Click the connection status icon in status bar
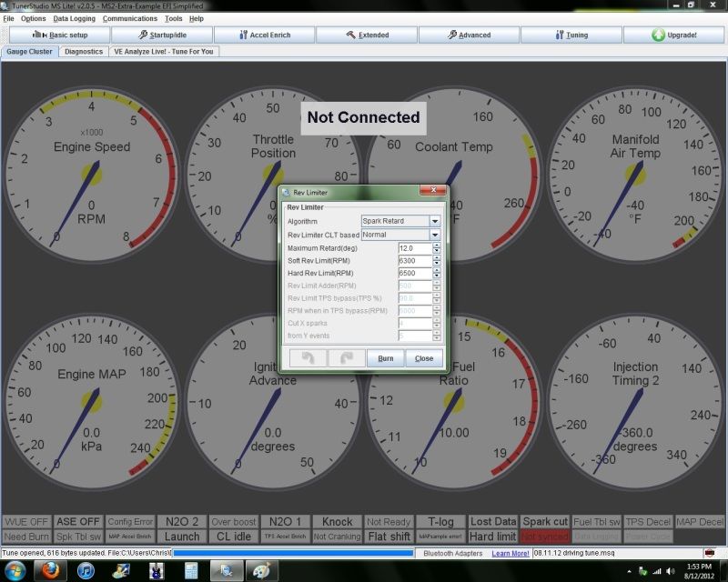This screenshot has width=728, height=582. [710, 553]
